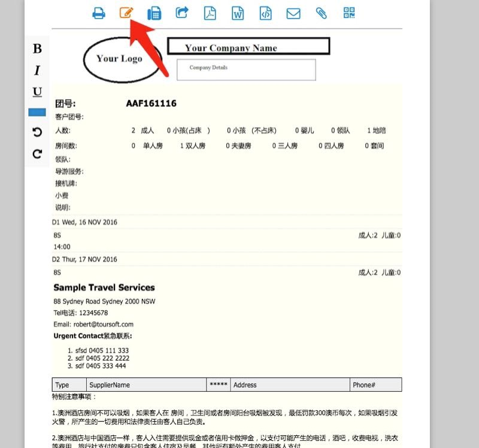479x448 pixels.
Task: Click the blue color swatch in the sidebar
Action: [37, 112]
